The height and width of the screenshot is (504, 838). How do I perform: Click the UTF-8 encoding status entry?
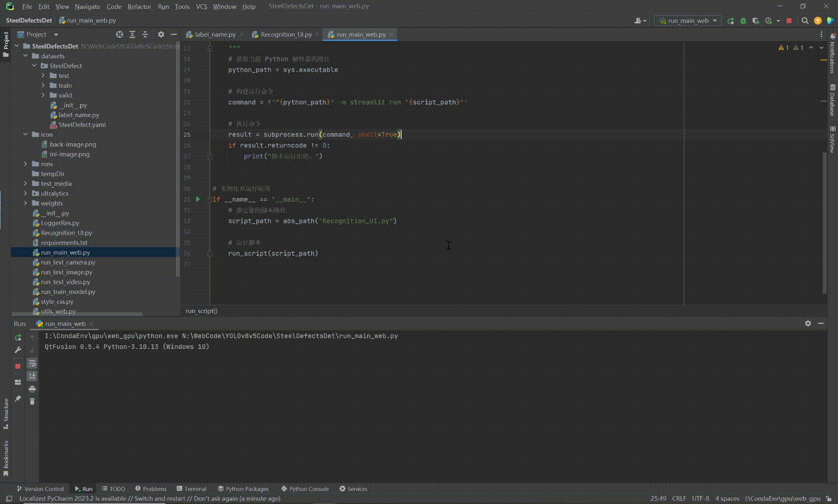tap(700, 498)
